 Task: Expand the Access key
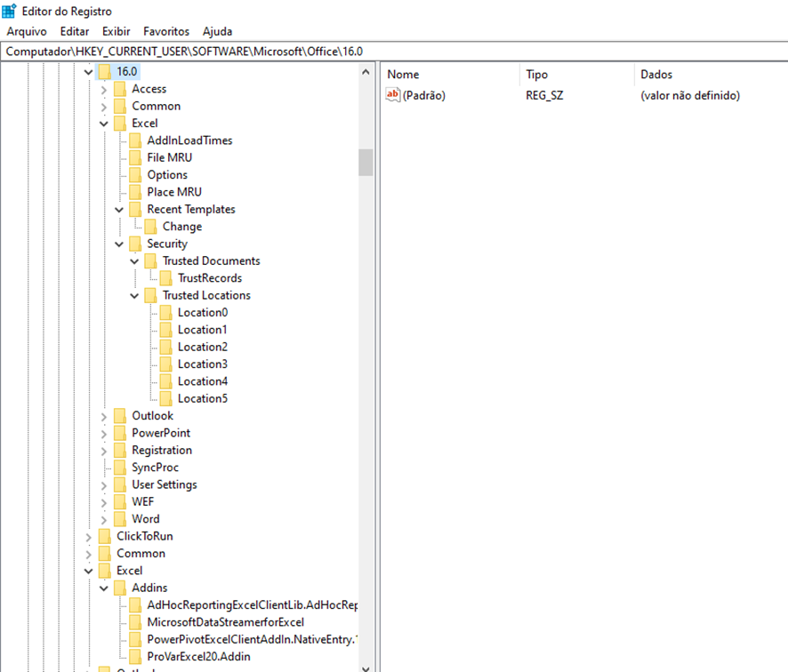click(103, 90)
